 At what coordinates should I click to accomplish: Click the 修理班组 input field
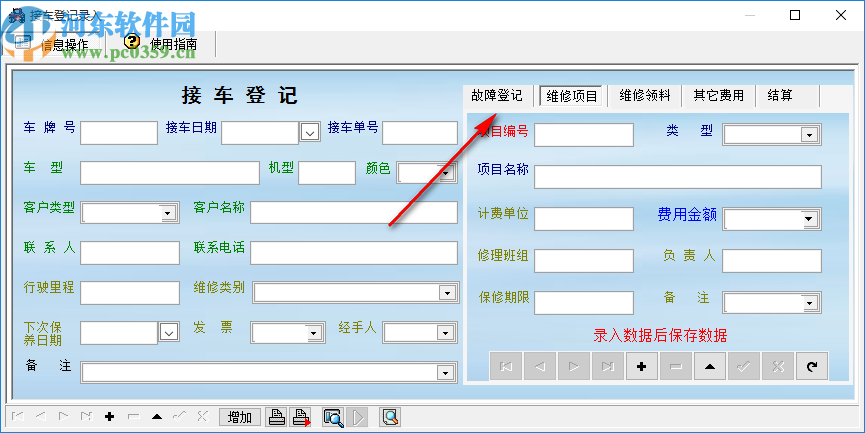click(584, 261)
